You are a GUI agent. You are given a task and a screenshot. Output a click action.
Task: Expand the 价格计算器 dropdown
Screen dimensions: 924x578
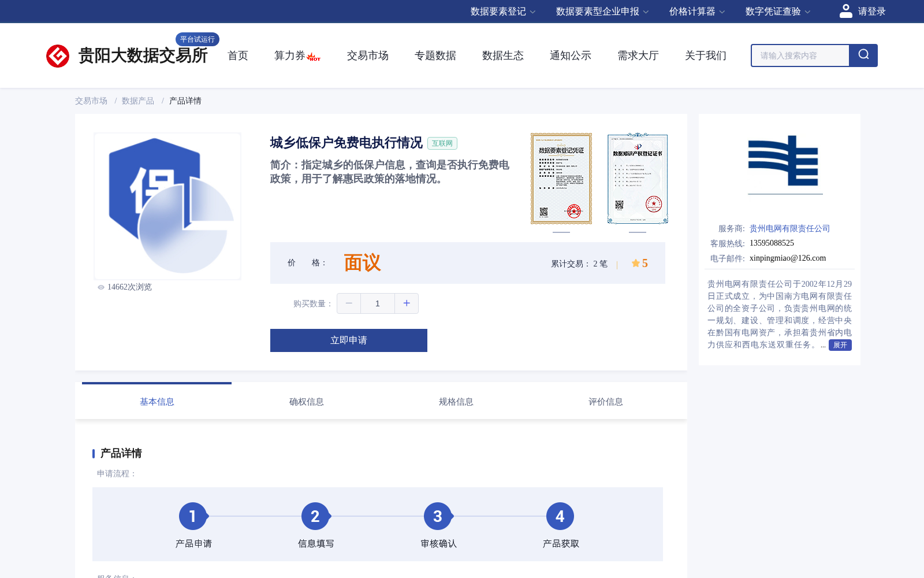[697, 12]
